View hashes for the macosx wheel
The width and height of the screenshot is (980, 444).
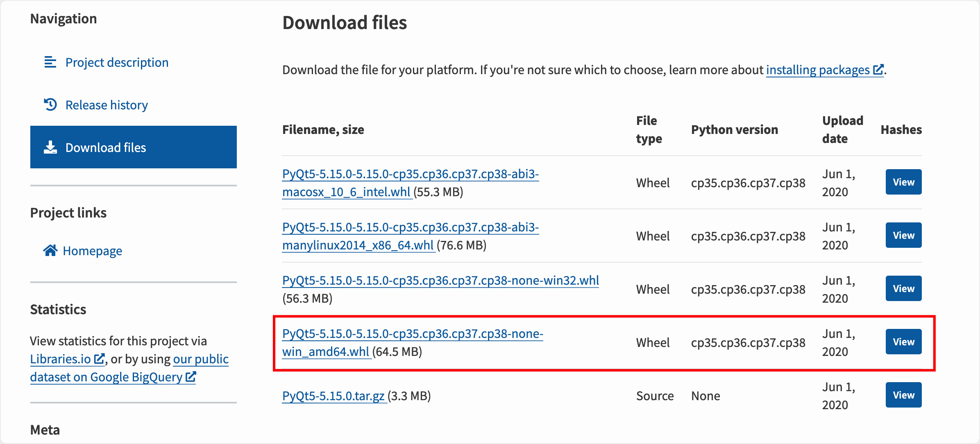pos(903,182)
